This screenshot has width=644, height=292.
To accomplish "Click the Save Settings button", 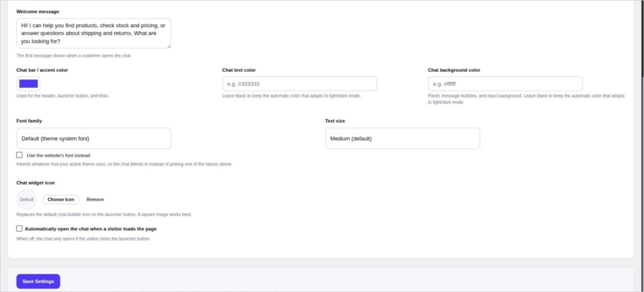I will click(38, 281).
